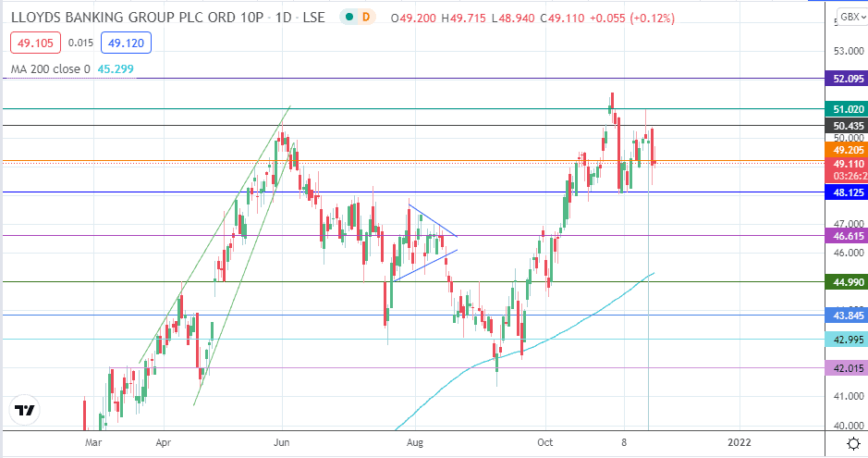Click the low value L48.940
This screenshot has width=868, height=458.
click(513, 19)
